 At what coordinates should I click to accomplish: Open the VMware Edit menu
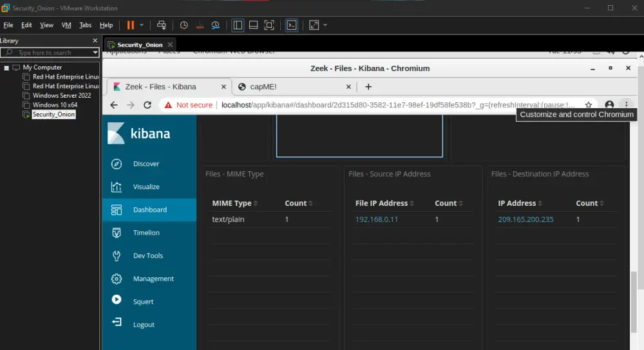click(26, 25)
